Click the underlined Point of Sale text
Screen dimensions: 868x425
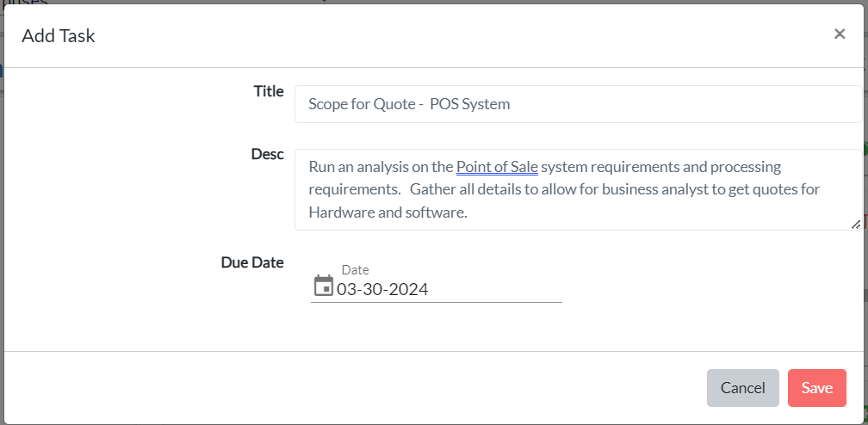497,167
